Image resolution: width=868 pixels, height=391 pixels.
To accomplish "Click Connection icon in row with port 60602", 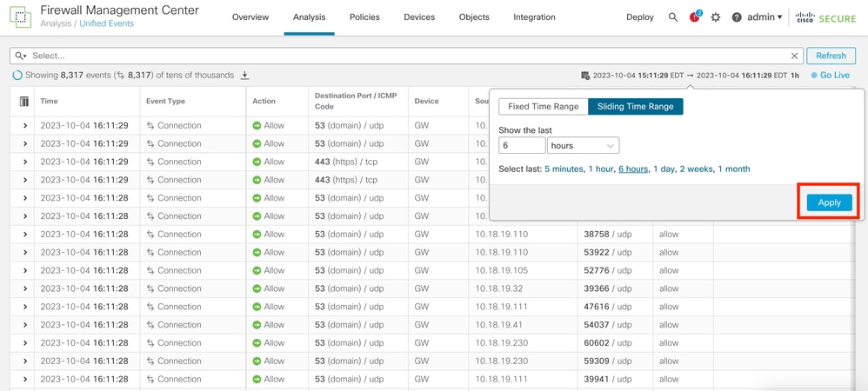I will 150,342.
